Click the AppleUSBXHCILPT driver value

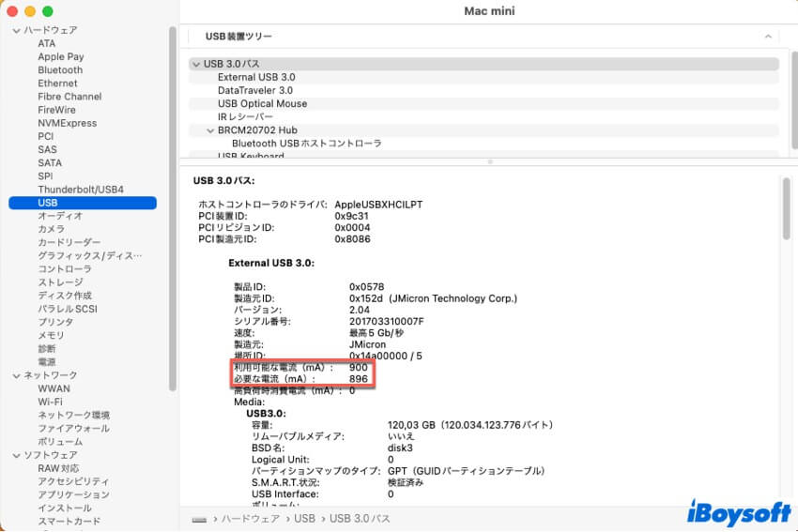click(378, 205)
